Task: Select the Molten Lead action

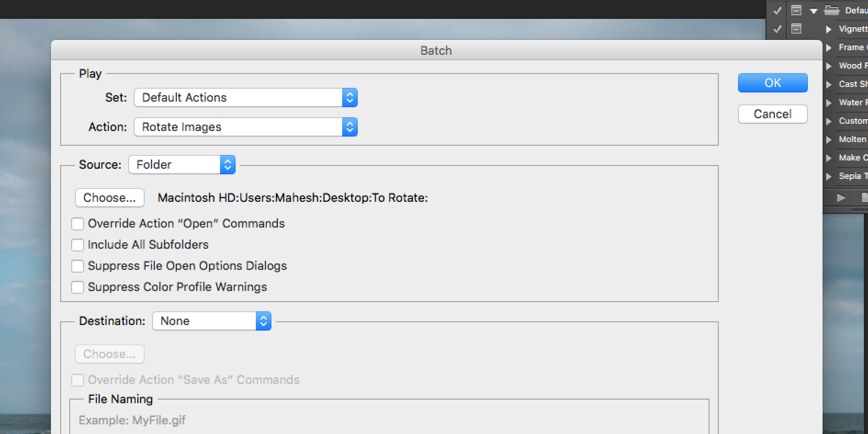Action: pyautogui.click(x=852, y=139)
